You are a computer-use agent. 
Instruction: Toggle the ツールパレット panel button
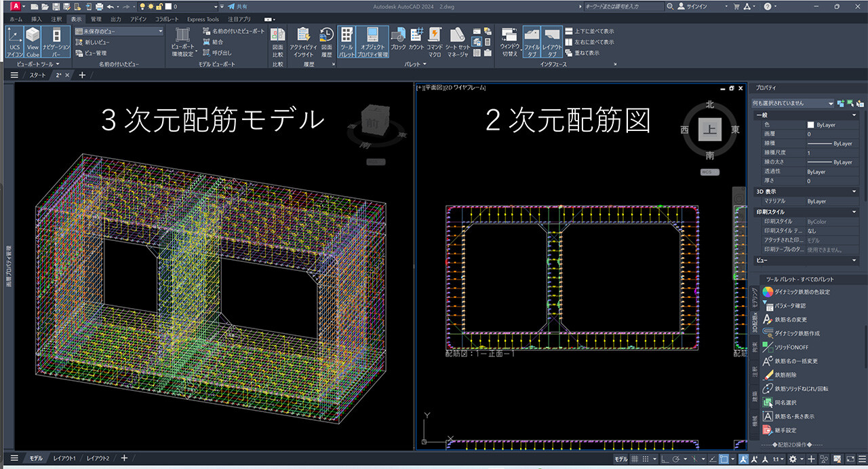pos(347,41)
